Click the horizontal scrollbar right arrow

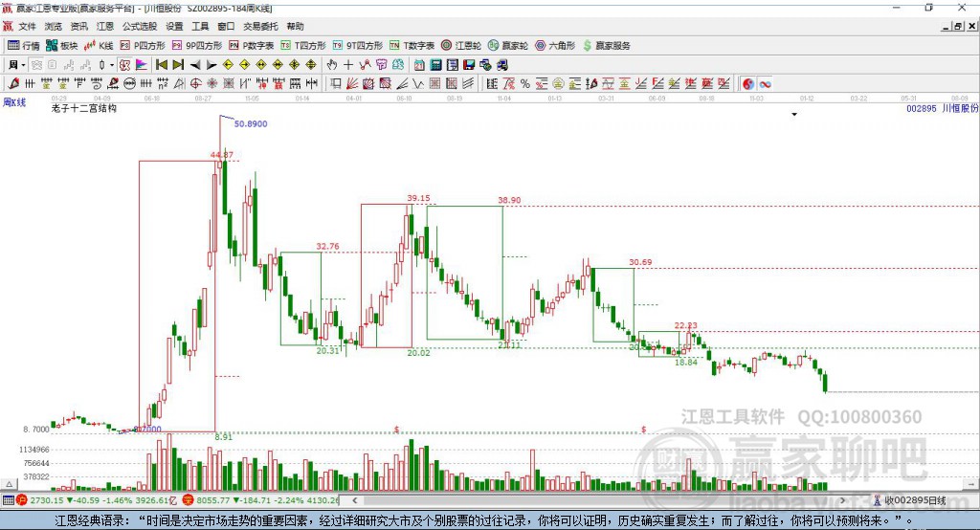tap(842, 500)
